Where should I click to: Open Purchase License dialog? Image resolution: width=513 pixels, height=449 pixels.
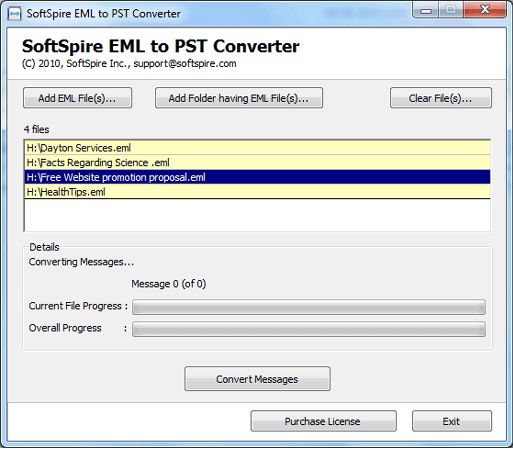(x=323, y=421)
